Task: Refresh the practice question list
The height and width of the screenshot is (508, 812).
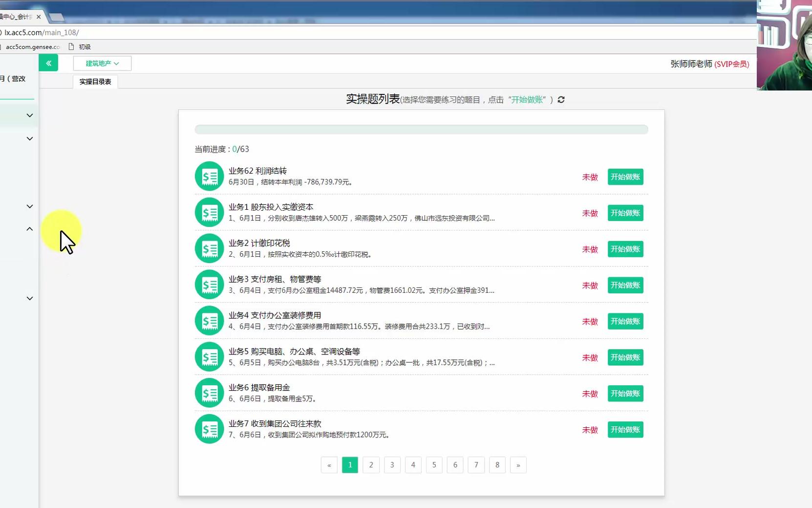Action: 561,100
